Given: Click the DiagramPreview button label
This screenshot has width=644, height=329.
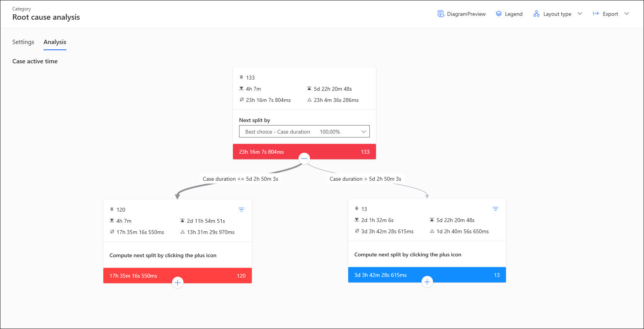Looking at the screenshot, I should tap(466, 14).
